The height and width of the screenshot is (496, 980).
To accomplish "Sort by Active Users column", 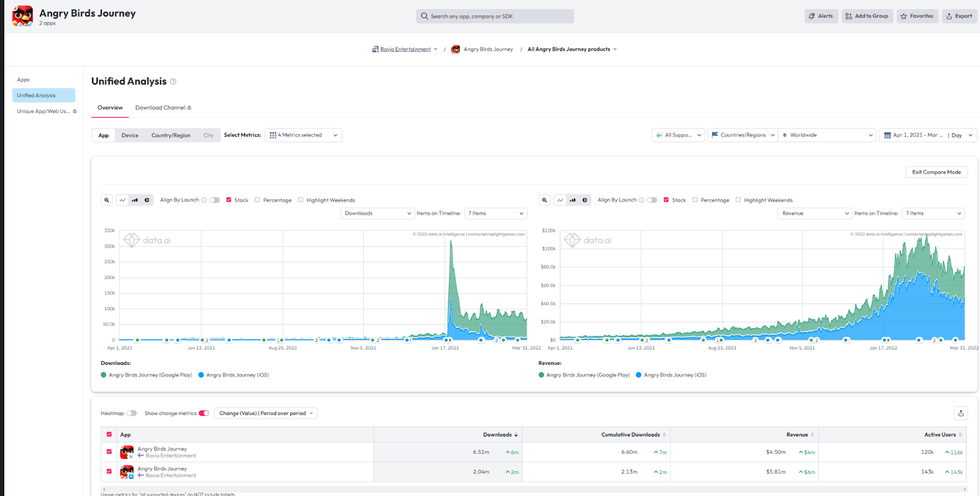I will tap(960, 435).
